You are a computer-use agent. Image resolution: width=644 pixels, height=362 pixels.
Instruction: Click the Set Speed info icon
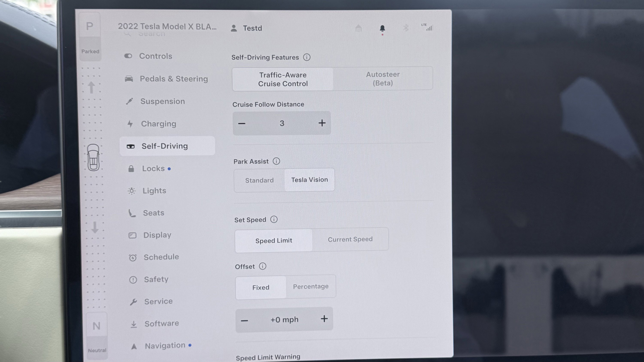tap(274, 219)
